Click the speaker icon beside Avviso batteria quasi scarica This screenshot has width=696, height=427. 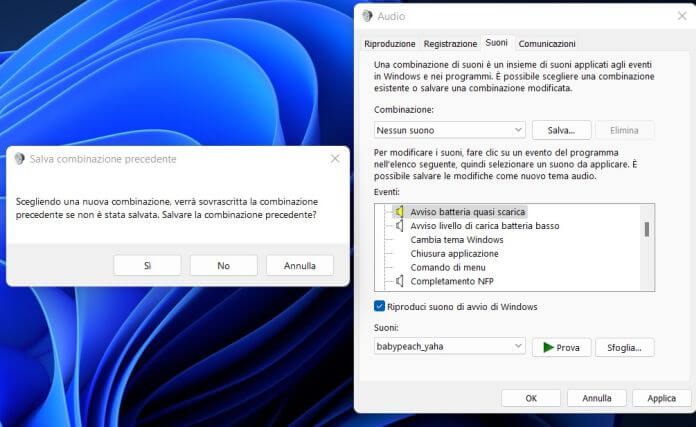tap(399, 212)
